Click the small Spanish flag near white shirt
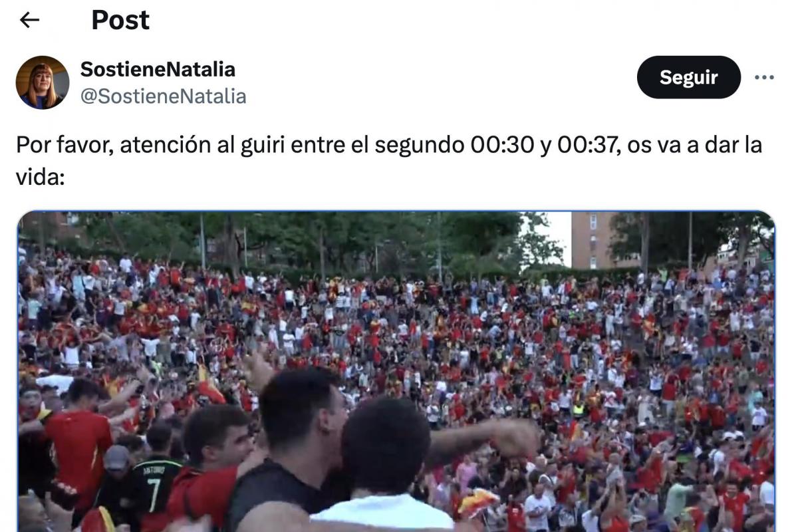Screen dimensions: 798x532 pos(478,501)
